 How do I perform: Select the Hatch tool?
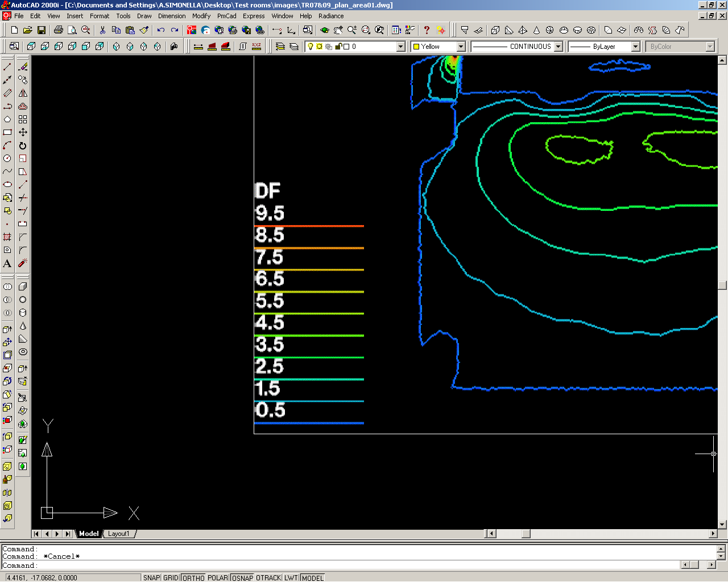pos(7,237)
